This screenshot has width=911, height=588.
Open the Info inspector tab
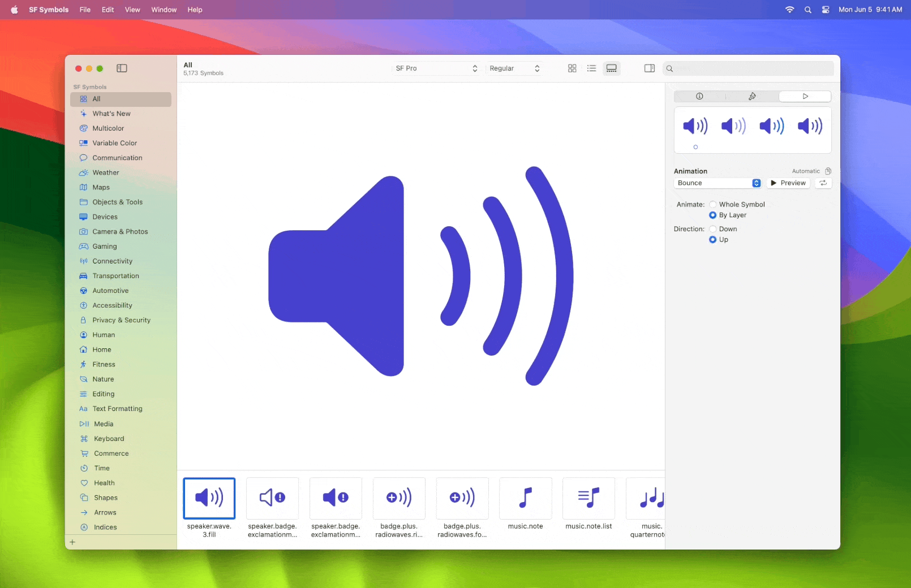coord(699,97)
